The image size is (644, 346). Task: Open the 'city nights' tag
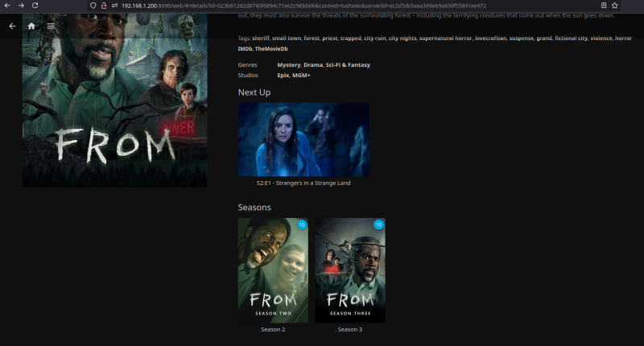402,38
